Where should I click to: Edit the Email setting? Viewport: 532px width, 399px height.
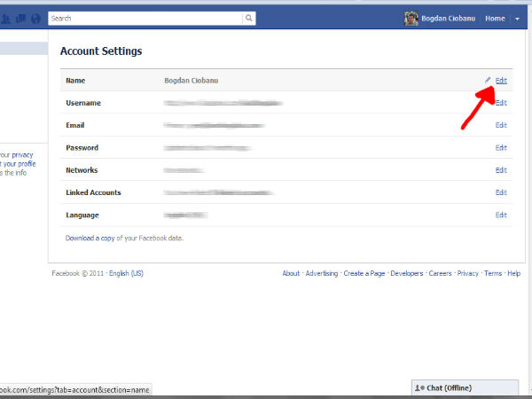(501, 125)
